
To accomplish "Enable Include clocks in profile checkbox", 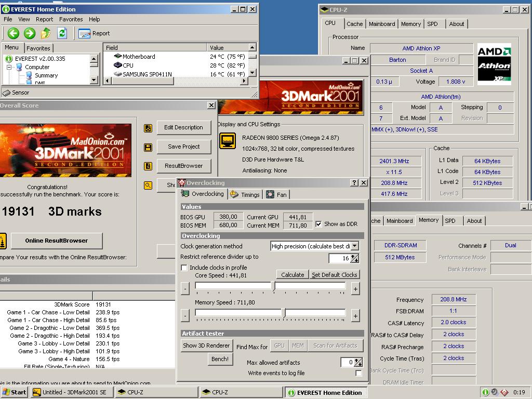I will (184, 268).
